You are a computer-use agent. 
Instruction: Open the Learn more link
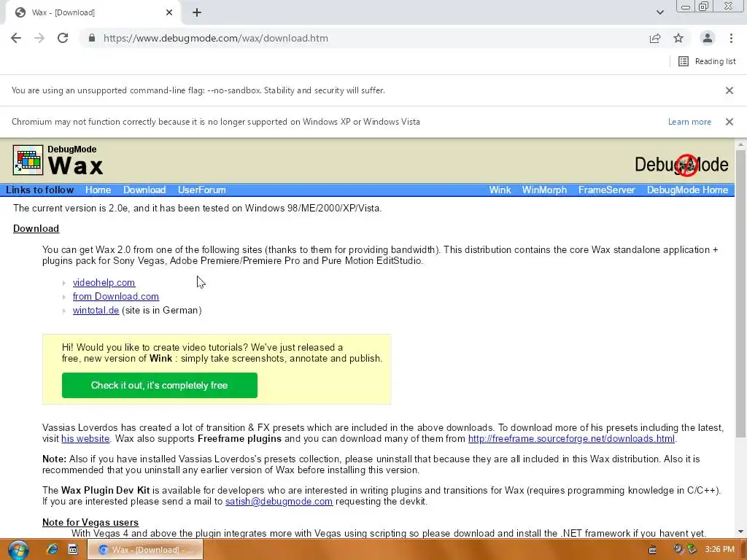[x=689, y=122]
